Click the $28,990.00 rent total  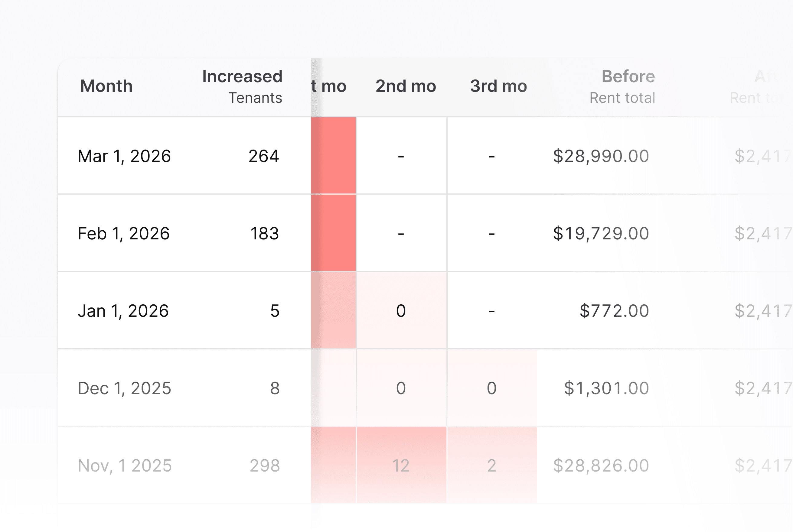(x=601, y=156)
